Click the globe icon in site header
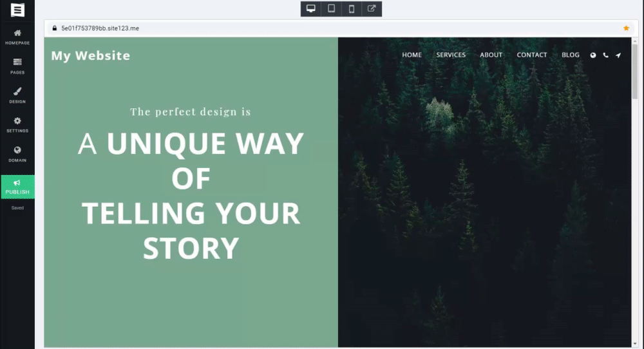Image resolution: width=644 pixels, height=349 pixels. [593, 55]
